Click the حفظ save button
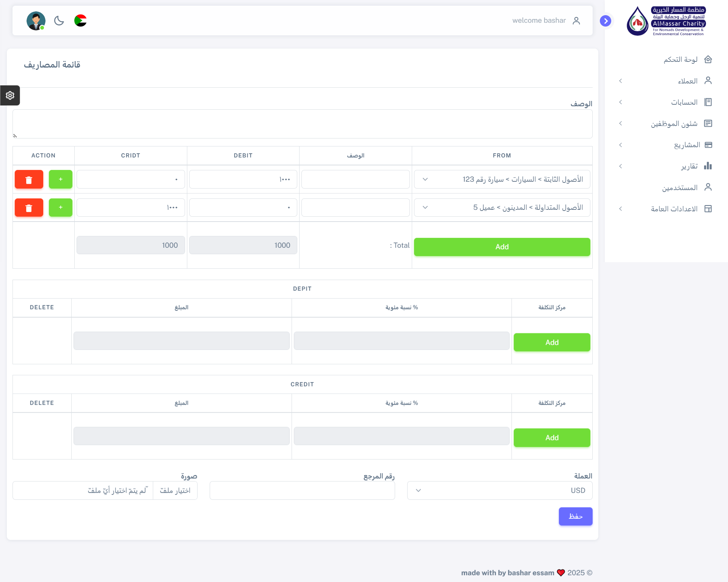Screen dimensions: 728x582 click(575, 516)
